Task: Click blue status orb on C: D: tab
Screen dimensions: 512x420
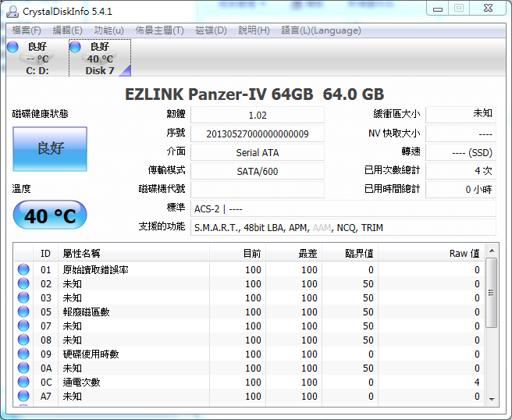Action: [x=12, y=47]
